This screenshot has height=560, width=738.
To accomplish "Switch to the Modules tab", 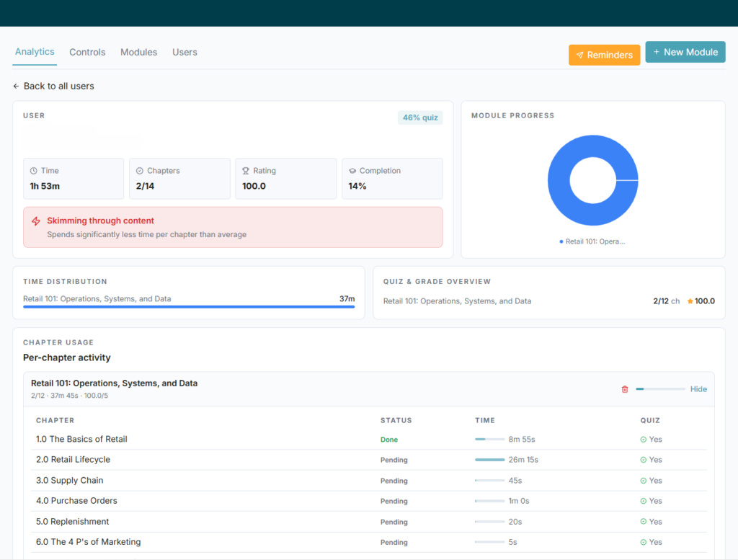I will tap(139, 52).
